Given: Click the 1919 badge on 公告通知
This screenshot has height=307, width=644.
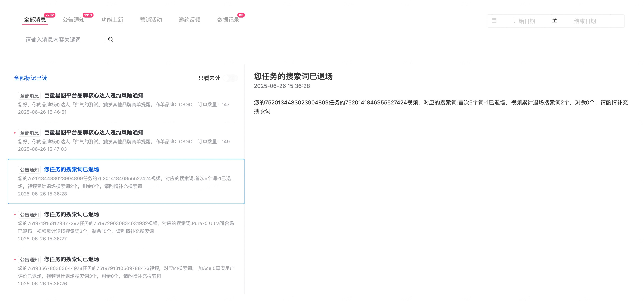Looking at the screenshot, I should click(x=88, y=15).
